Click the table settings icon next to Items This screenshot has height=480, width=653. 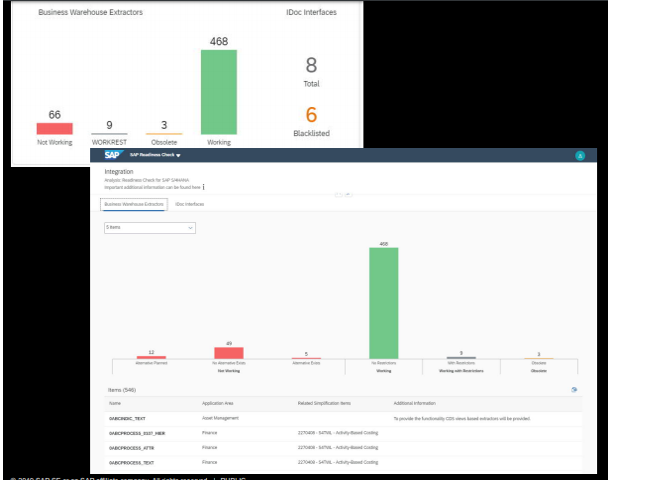tap(574, 390)
